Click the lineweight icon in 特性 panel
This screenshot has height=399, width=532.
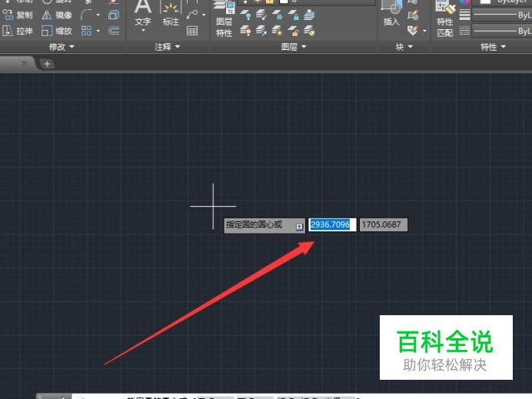[464, 15]
